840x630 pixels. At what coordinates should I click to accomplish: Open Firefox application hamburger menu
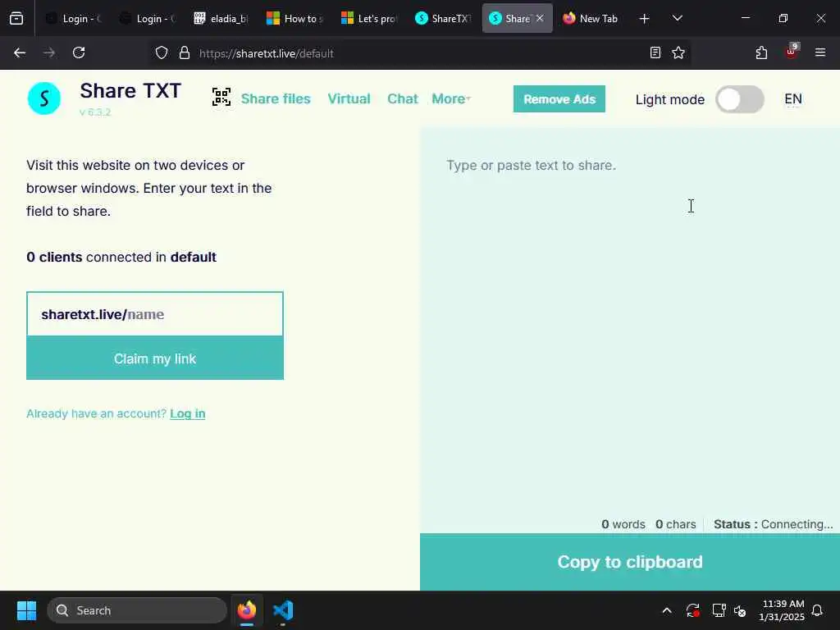(820, 52)
